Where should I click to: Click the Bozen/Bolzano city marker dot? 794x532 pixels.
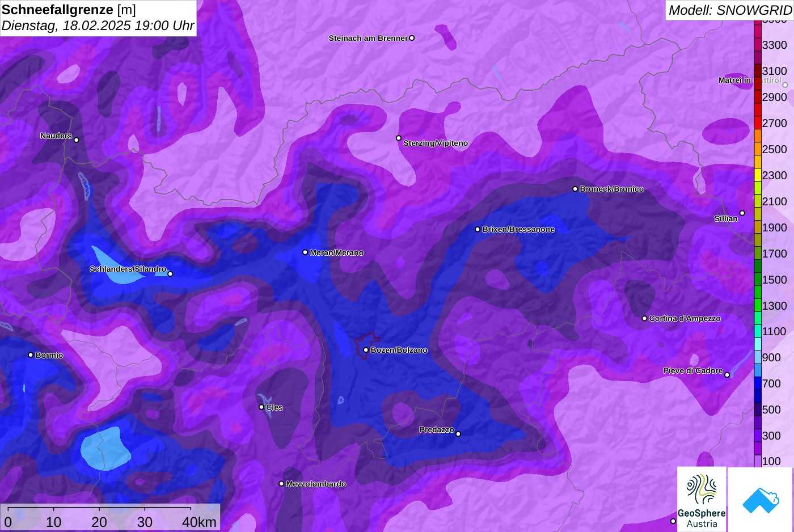pos(366,350)
